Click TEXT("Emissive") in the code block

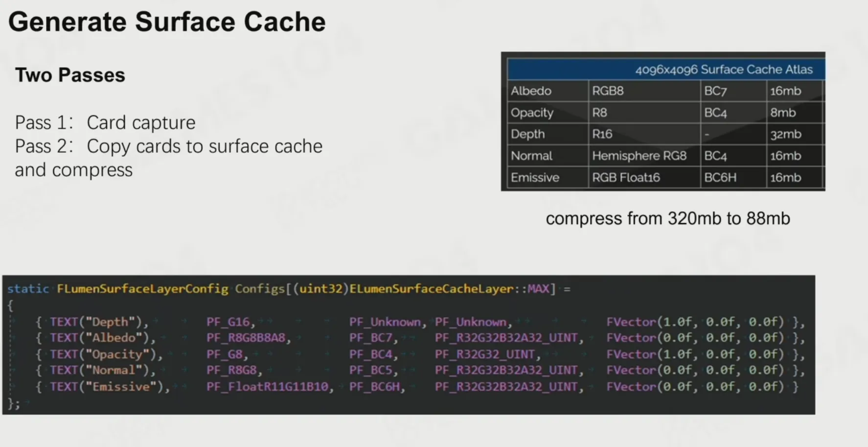pyautogui.click(x=106, y=387)
